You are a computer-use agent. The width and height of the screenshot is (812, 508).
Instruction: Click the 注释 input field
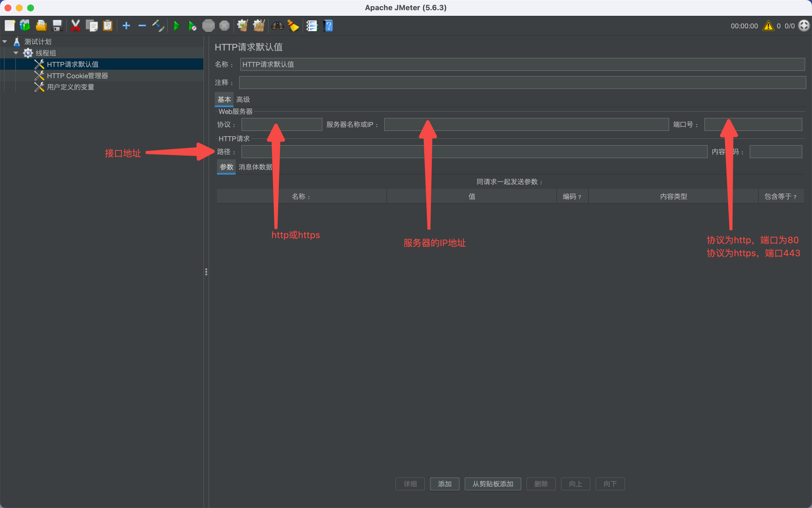pos(522,82)
